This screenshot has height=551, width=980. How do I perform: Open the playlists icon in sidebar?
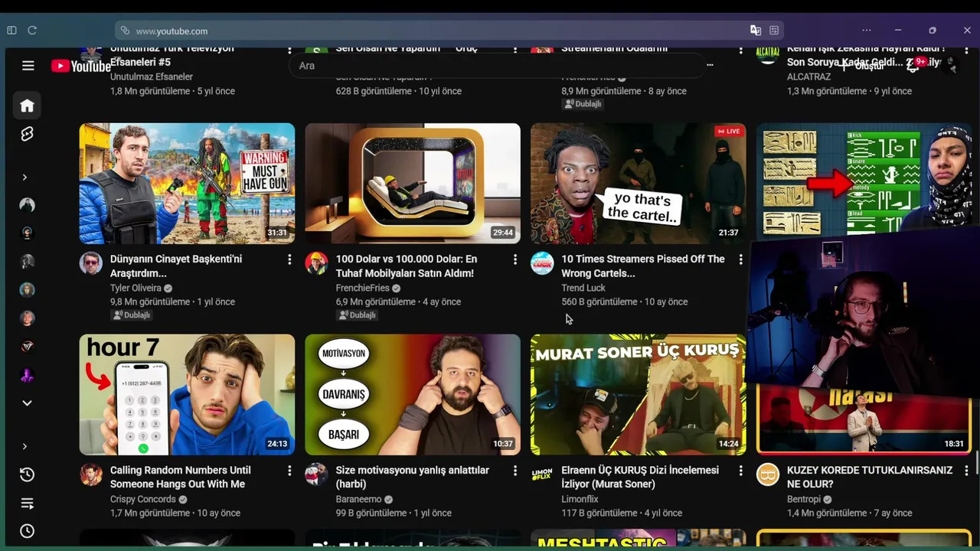[x=27, y=503]
